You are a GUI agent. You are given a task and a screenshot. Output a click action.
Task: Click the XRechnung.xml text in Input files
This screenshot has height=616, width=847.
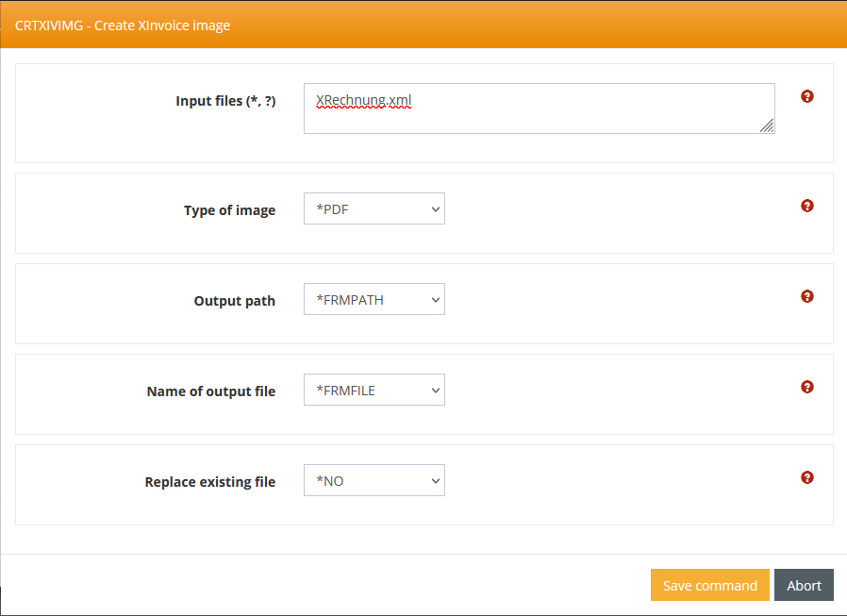point(364,101)
